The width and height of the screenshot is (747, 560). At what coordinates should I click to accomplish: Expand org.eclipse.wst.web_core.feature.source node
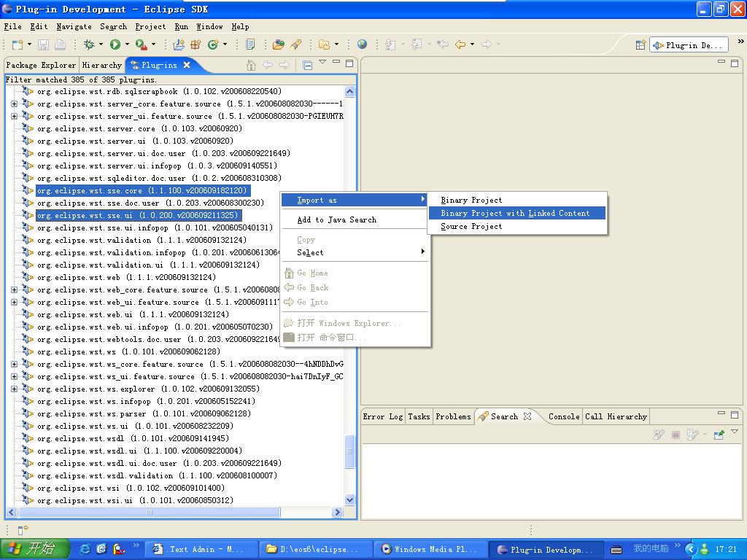pos(15,289)
